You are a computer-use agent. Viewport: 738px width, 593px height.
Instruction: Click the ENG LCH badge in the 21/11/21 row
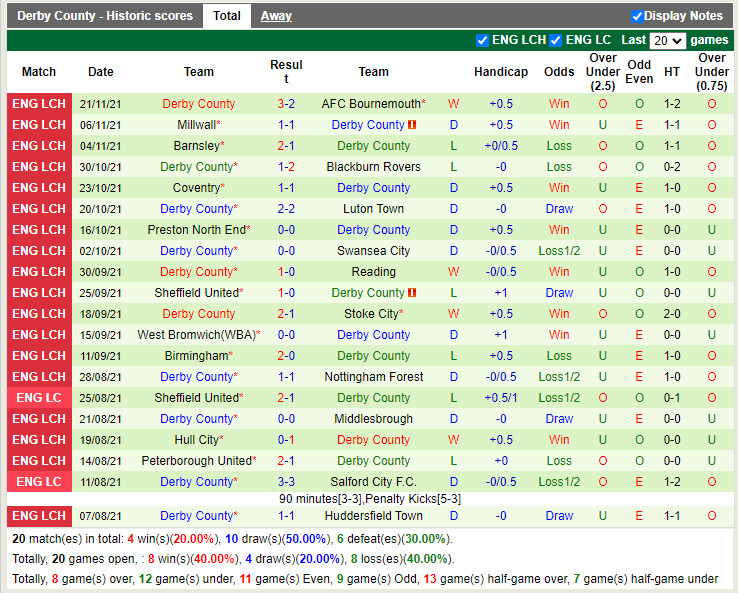click(x=39, y=104)
